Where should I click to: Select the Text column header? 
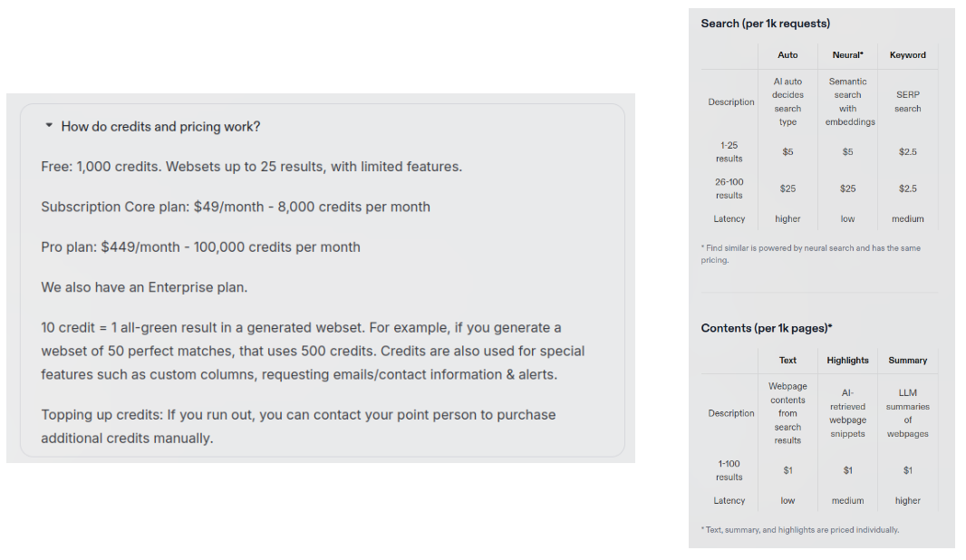click(x=787, y=361)
